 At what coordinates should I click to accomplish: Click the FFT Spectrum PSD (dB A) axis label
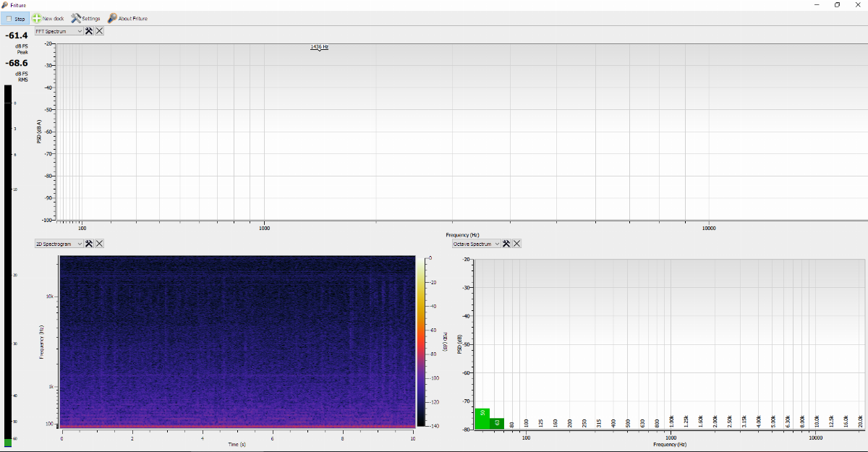click(x=39, y=131)
